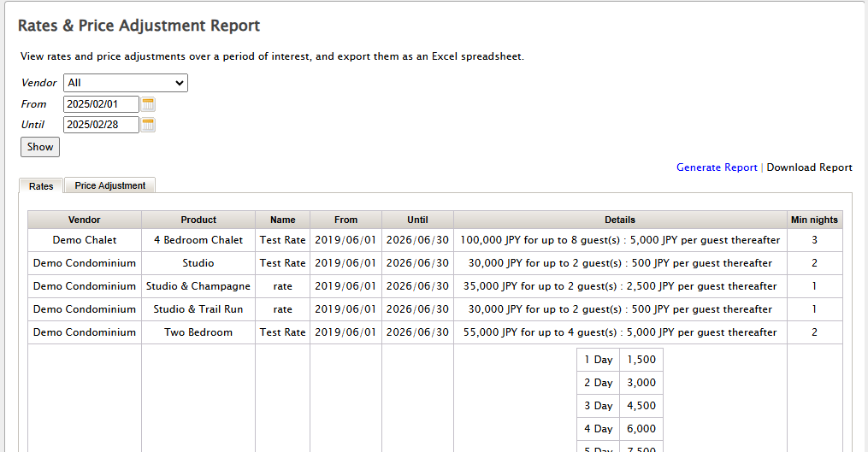Select the Studio & Champagne product cell
This screenshot has width=868, height=452.
pyautogui.click(x=198, y=286)
